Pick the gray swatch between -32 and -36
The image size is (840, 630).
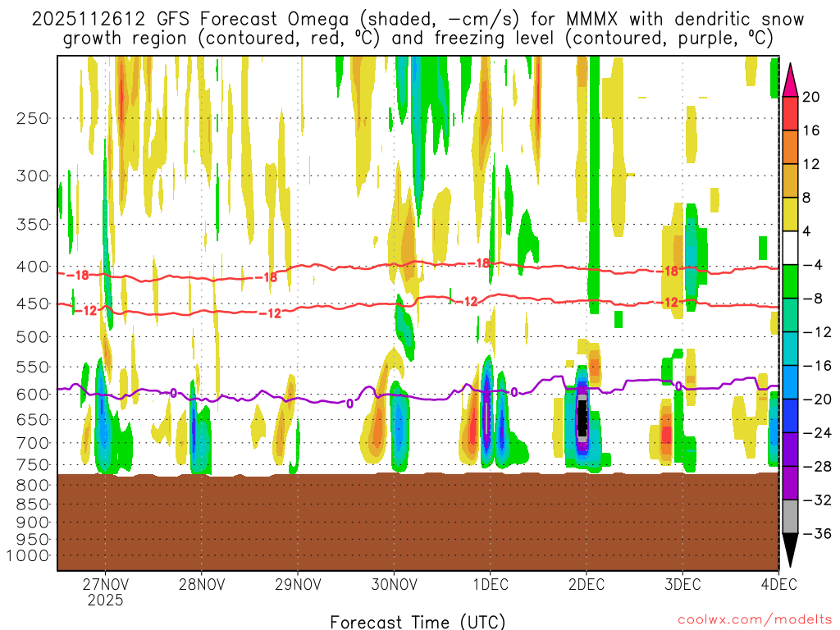tap(791, 517)
